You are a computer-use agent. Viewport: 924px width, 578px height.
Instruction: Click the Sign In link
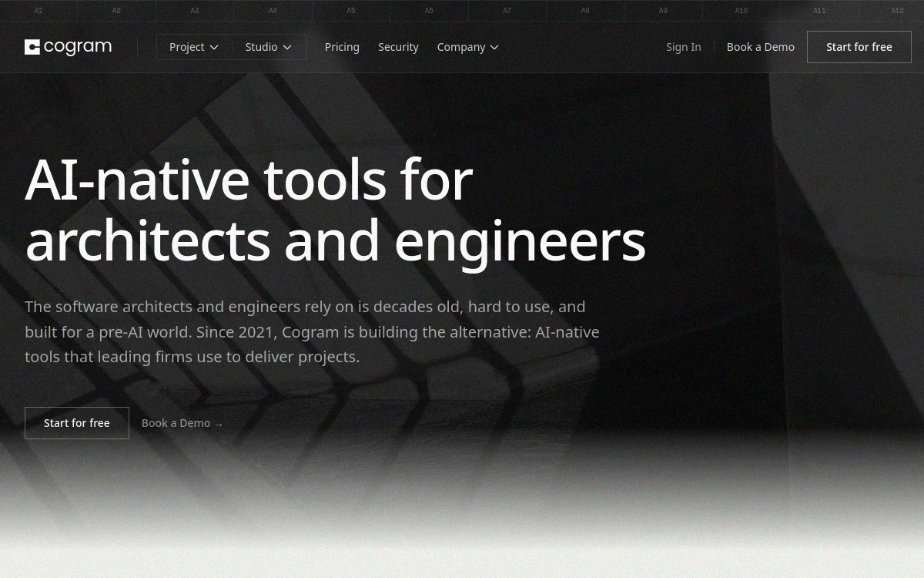point(684,47)
